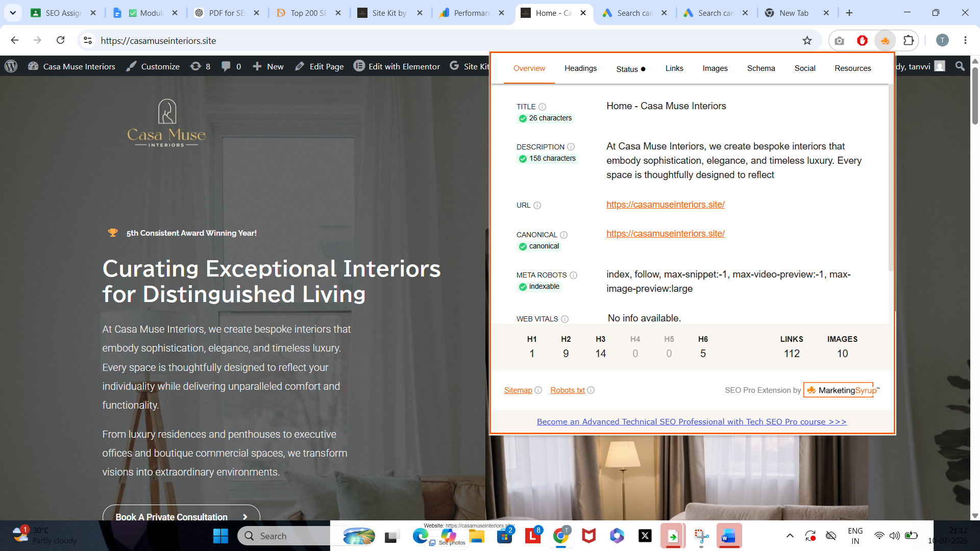The image size is (980, 551).
Task: Select the Images tab
Action: coord(715,68)
